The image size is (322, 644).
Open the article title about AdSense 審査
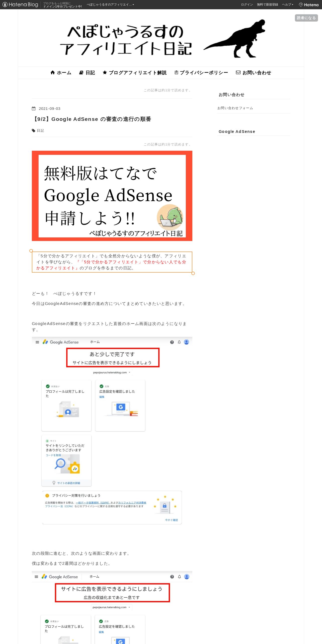click(91, 119)
